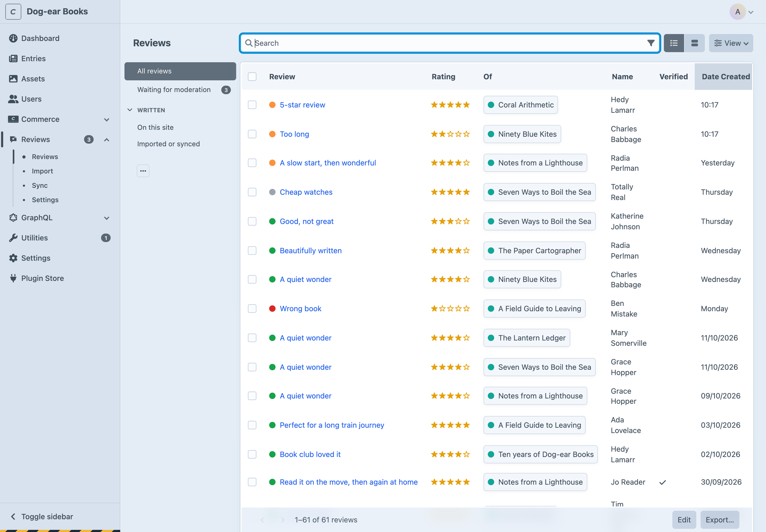Expand the Commerce nav chevron

[107, 119]
